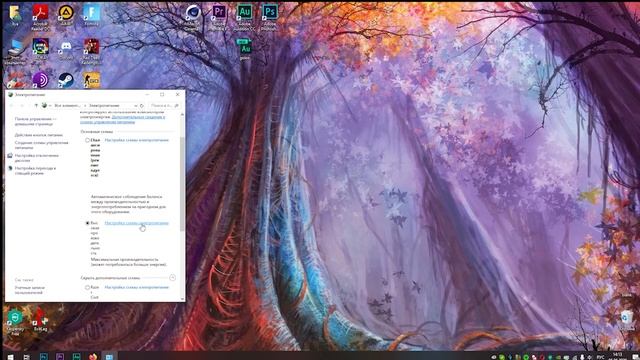Open the purple Tor Browser shortcut

click(40, 80)
